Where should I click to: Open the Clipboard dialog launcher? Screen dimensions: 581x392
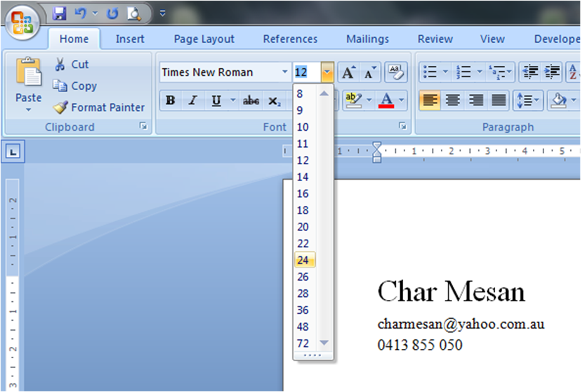143,126
